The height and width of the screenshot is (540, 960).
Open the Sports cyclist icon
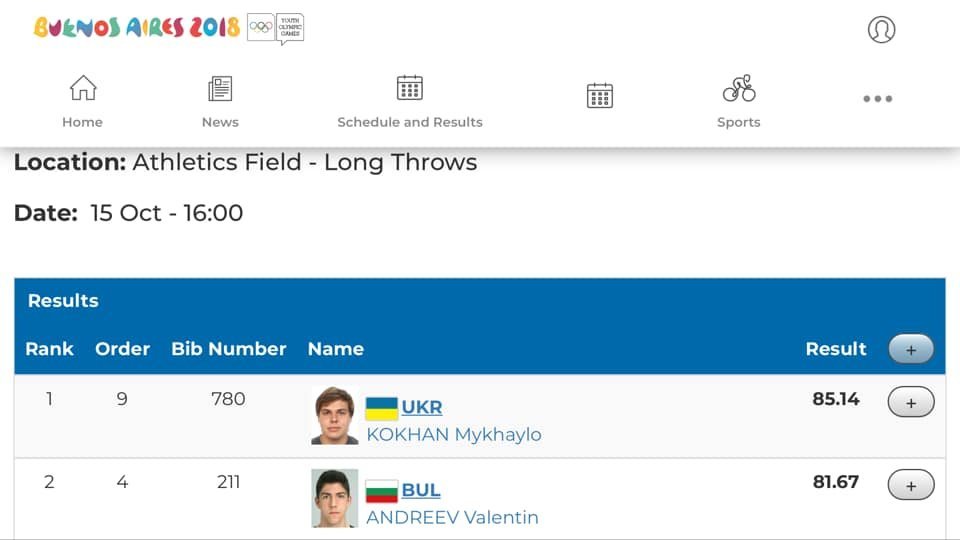coord(739,88)
